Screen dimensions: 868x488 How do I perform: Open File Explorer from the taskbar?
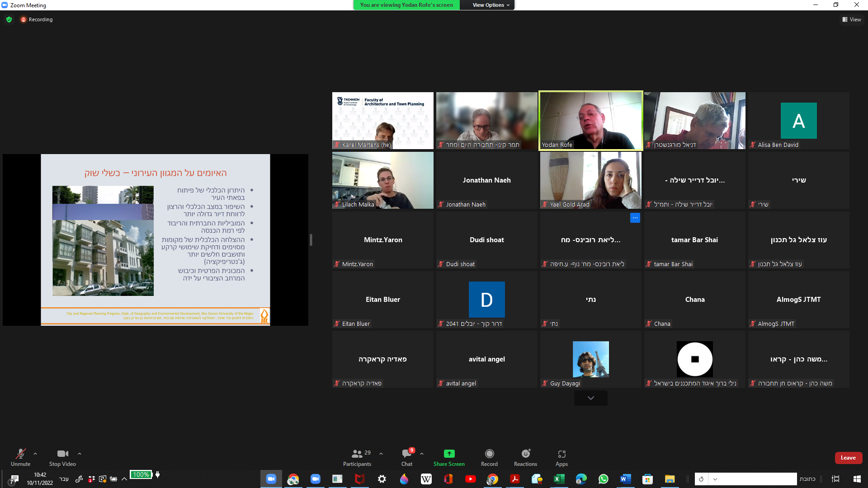coord(670,479)
